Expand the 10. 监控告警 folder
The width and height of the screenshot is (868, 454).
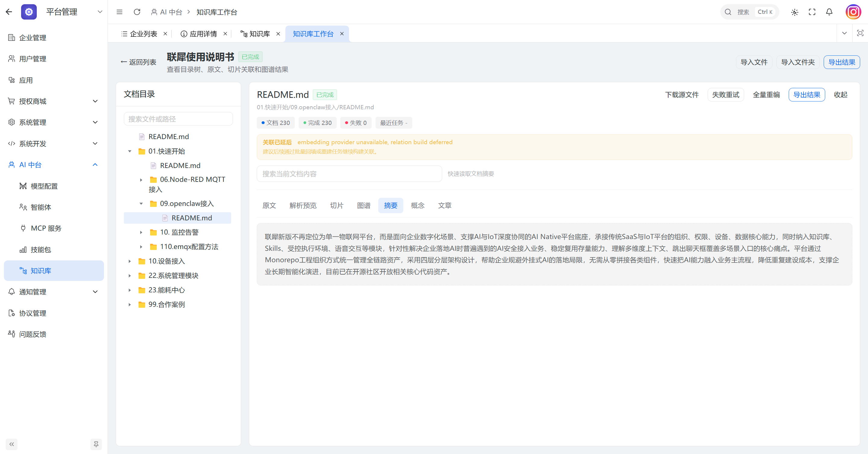click(141, 232)
